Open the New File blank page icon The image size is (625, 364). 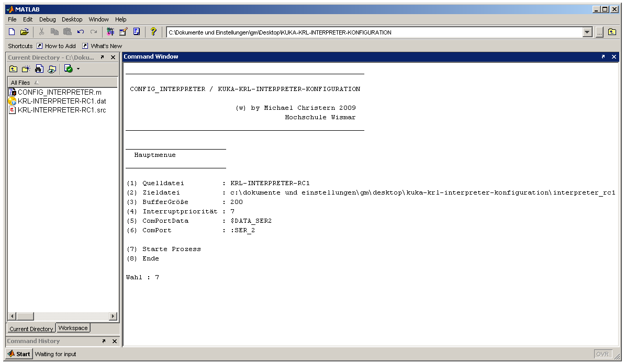coord(10,31)
